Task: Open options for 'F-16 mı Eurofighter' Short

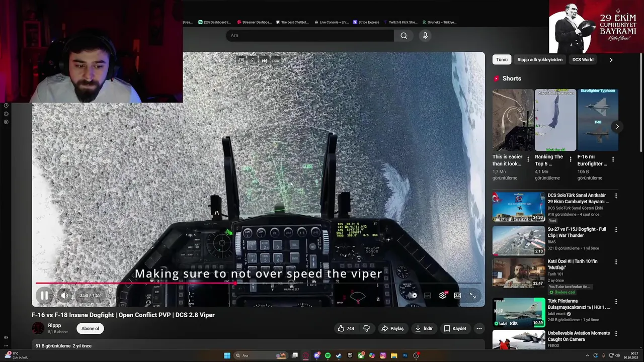Action: [613, 159]
